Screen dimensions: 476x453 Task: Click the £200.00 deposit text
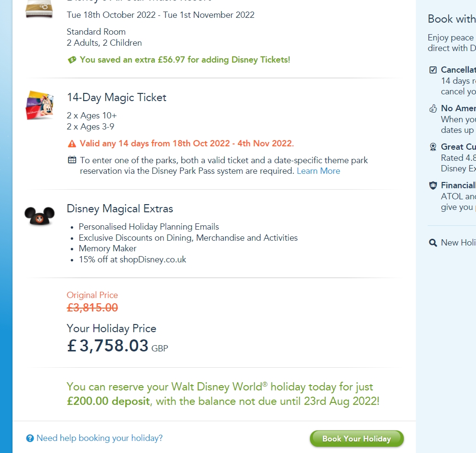(108, 401)
